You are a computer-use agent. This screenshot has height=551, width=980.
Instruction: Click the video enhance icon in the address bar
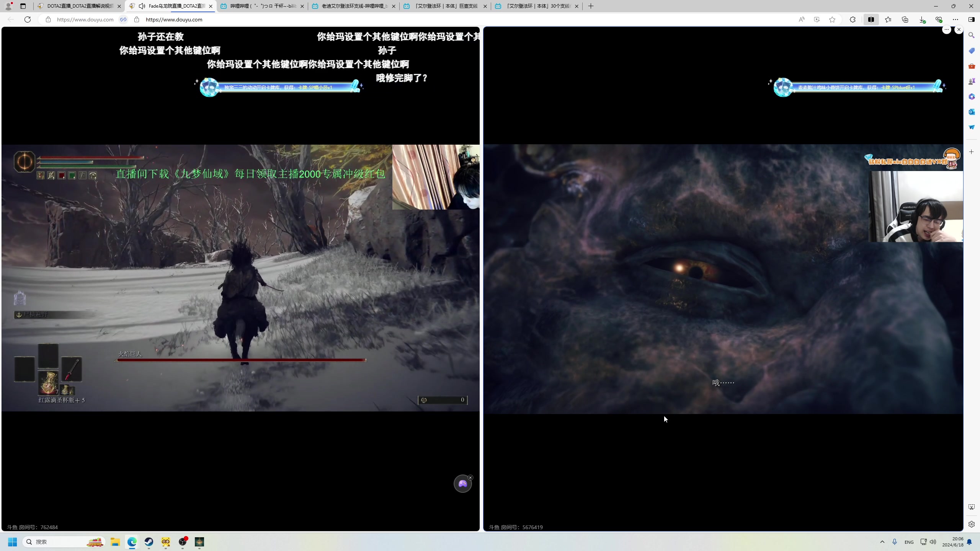[817, 20]
